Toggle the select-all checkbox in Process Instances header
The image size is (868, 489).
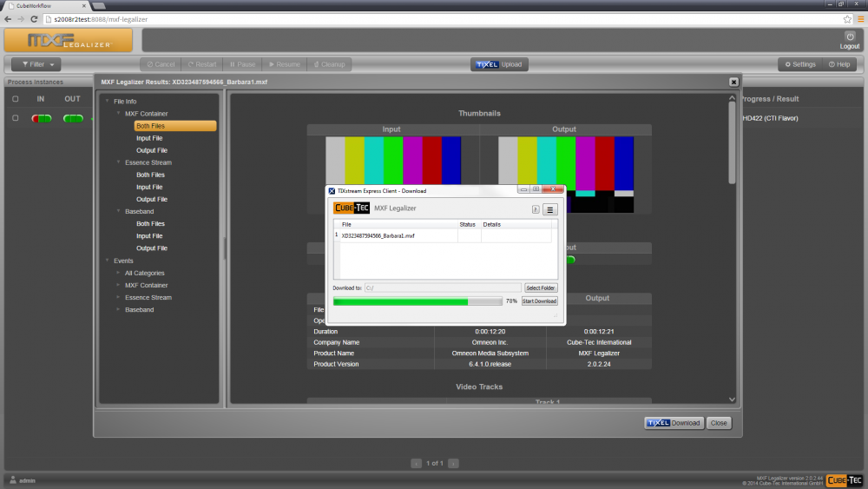(x=15, y=99)
